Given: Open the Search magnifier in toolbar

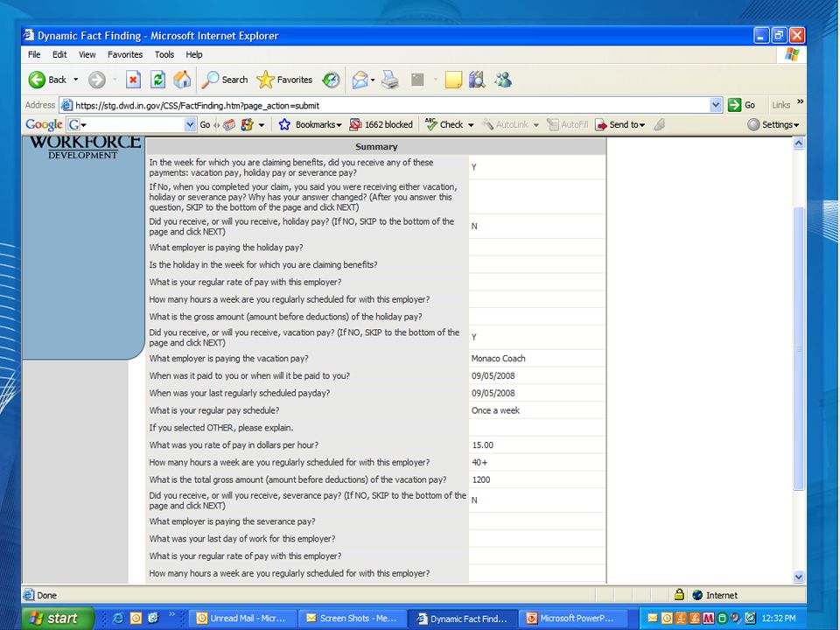Looking at the screenshot, I should tap(225, 80).
